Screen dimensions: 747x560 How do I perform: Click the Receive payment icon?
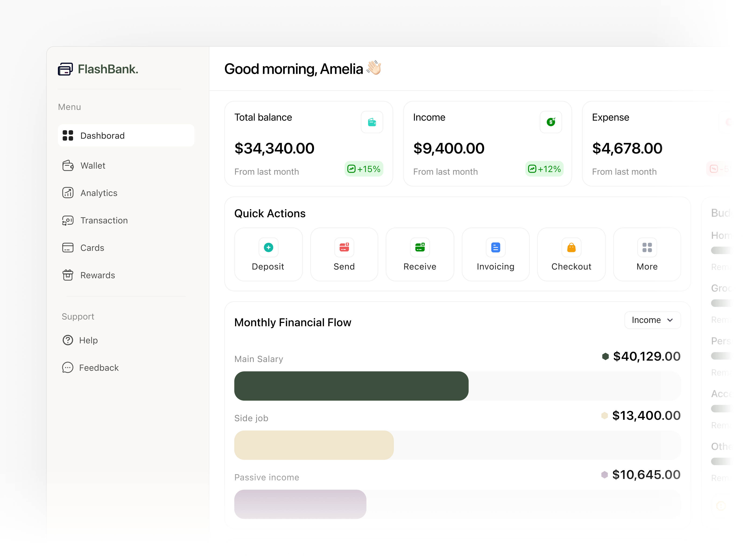point(420,247)
